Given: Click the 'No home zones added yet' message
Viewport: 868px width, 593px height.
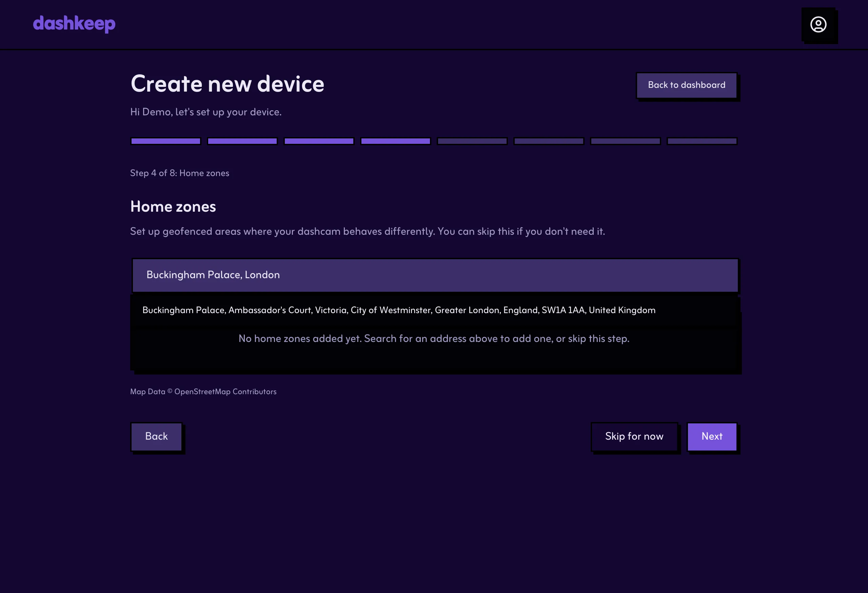Looking at the screenshot, I should pos(434,339).
